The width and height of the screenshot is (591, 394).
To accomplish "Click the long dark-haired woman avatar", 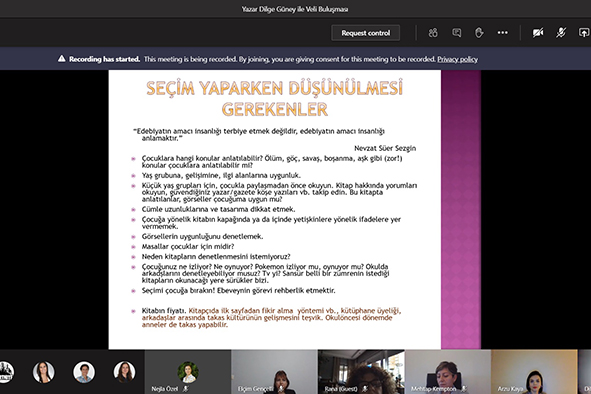I will pos(43,372).
